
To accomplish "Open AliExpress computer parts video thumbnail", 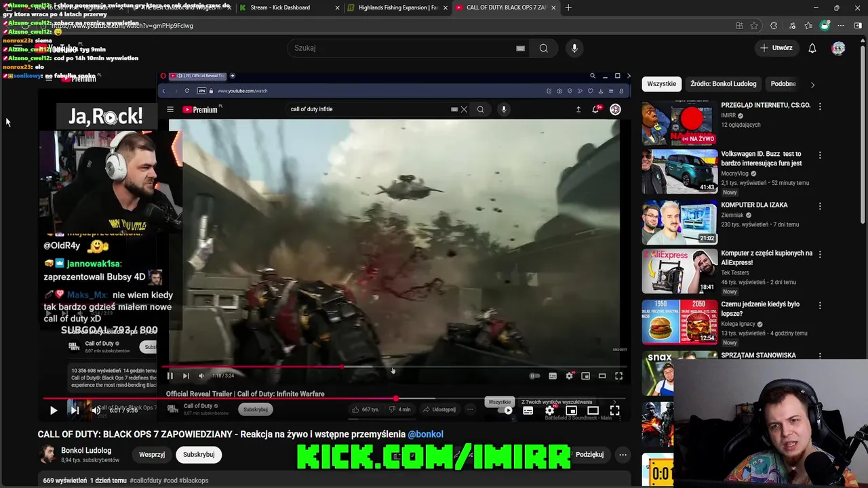I will [679, 271].
